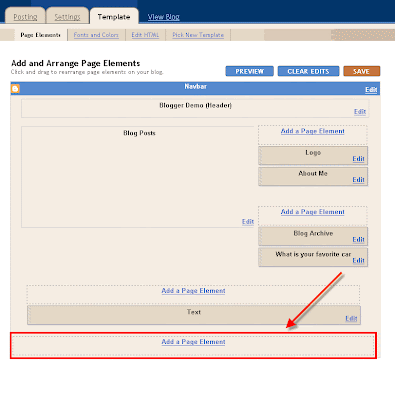Image resolution: width=395 pixels, height=400 pixels.
Task: Select the Page Elements sub-tab
Action: click(x=40, y=35)
